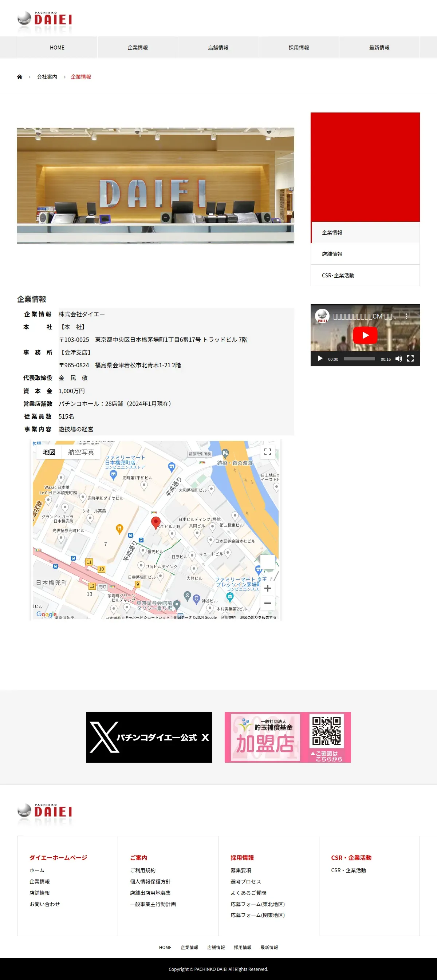Screen dimensions: 437x980
Task: Mute the video with speaker icon
Action: point(398,359)
